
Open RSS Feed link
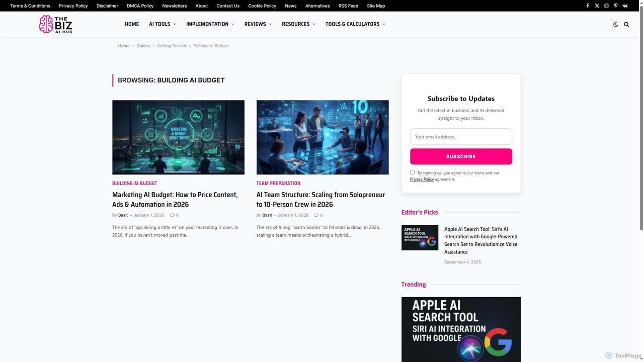coord(348,6)
